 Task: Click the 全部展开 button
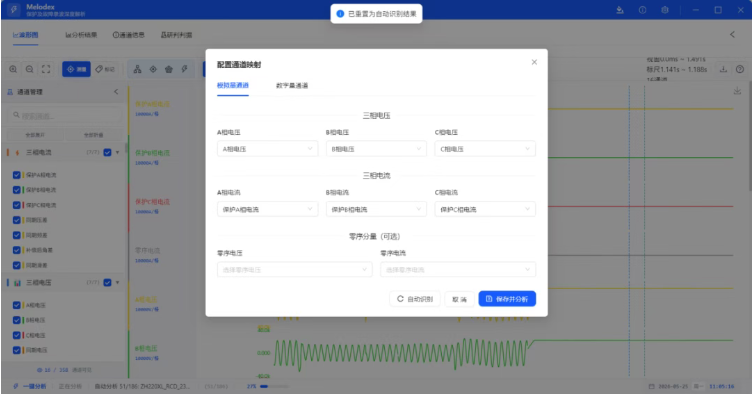coord(35,135)
